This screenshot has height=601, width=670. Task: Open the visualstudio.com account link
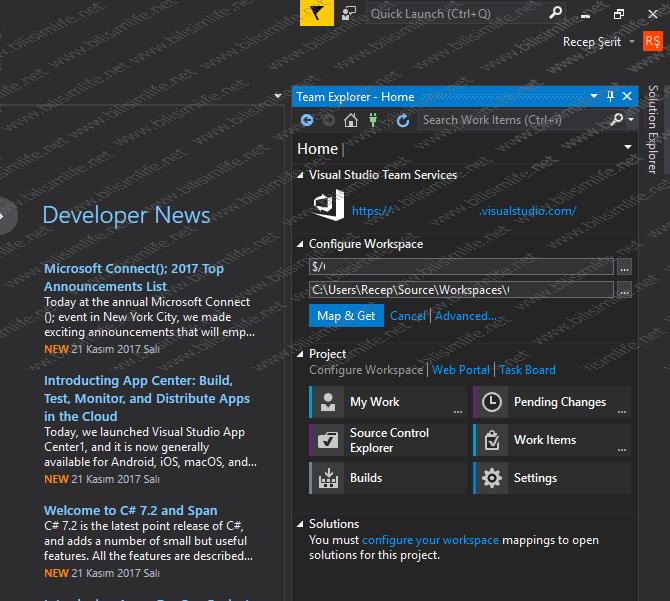464,211
